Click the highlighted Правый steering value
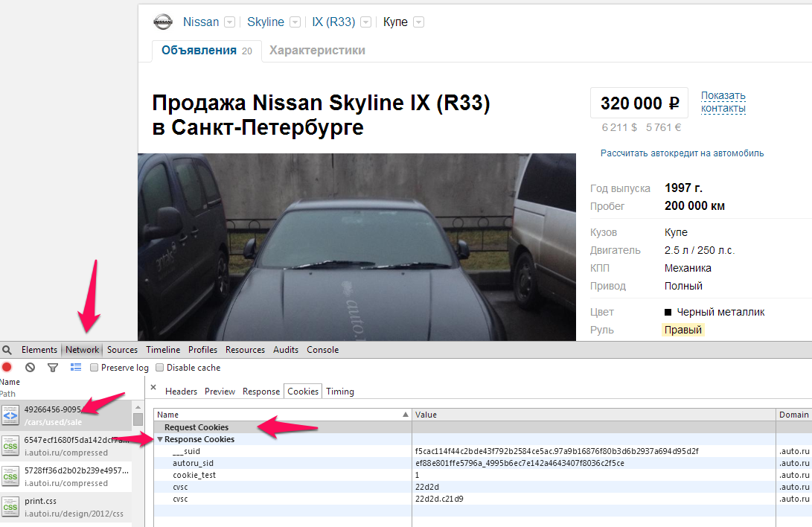 [x=683, y=330]
